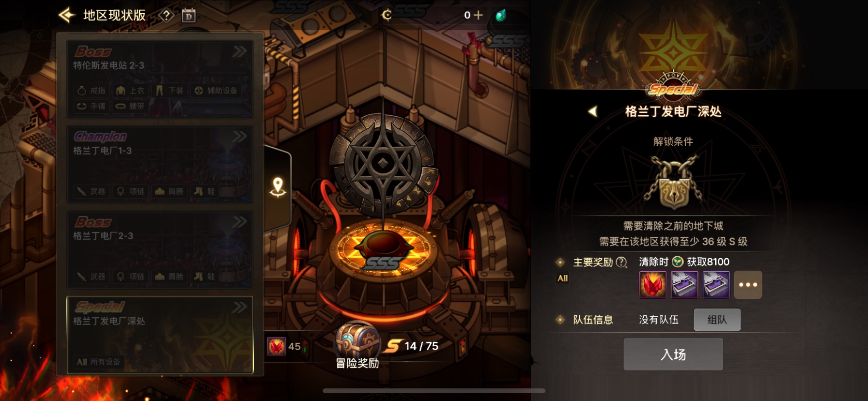Go to previous dungeon with left triangle
This screenshot has height=401, width=868.
pyautogui.click(x=592, y=111)
